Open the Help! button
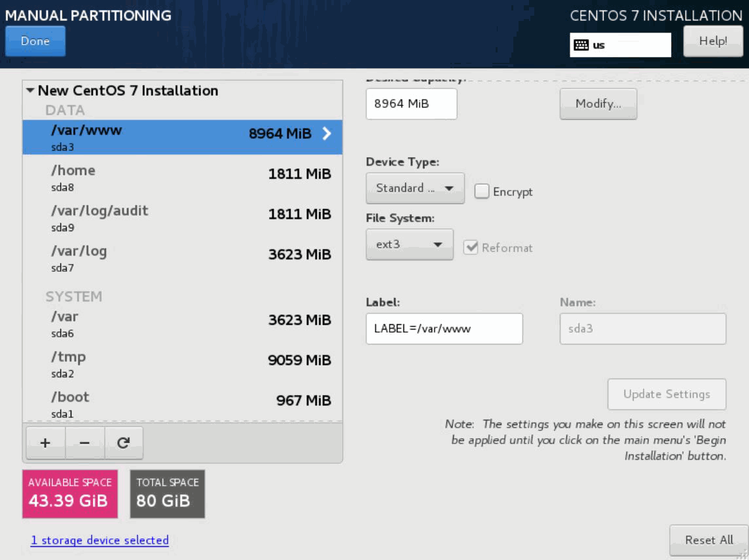This screenshot has height=560, width=749. pyautogui.click(x=713, y=41)
